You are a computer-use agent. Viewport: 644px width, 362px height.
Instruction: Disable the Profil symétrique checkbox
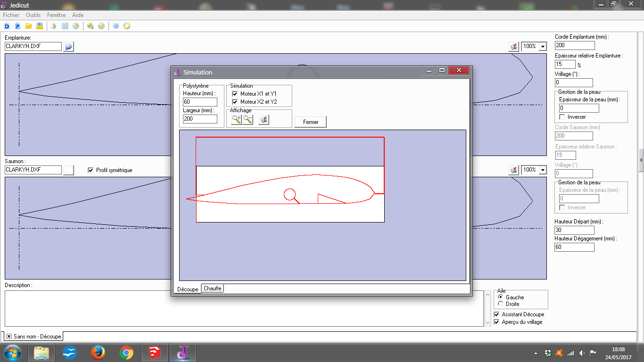[x=91, y=170]
